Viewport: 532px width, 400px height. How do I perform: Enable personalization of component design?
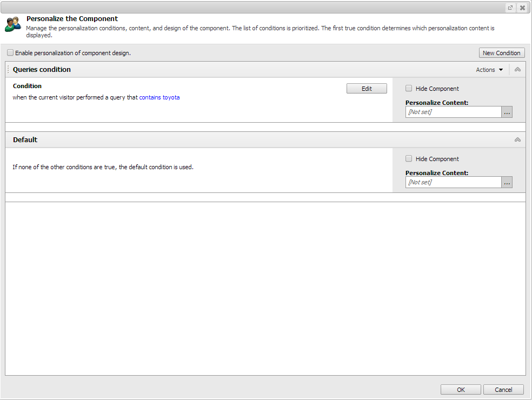[x=10, y=52]
